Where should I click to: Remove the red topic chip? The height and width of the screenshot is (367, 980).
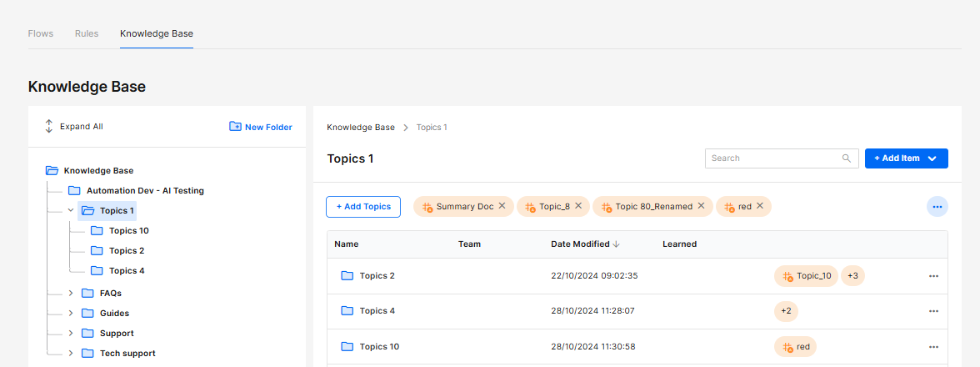point(759,206)
